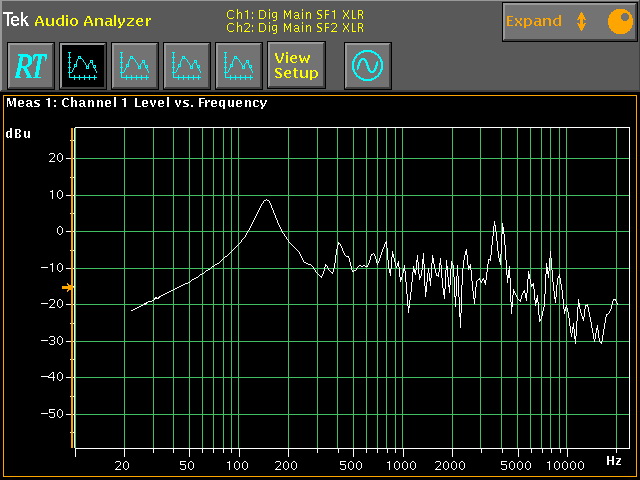Click the orange level marker on the dBu axis

click(67, 288)
